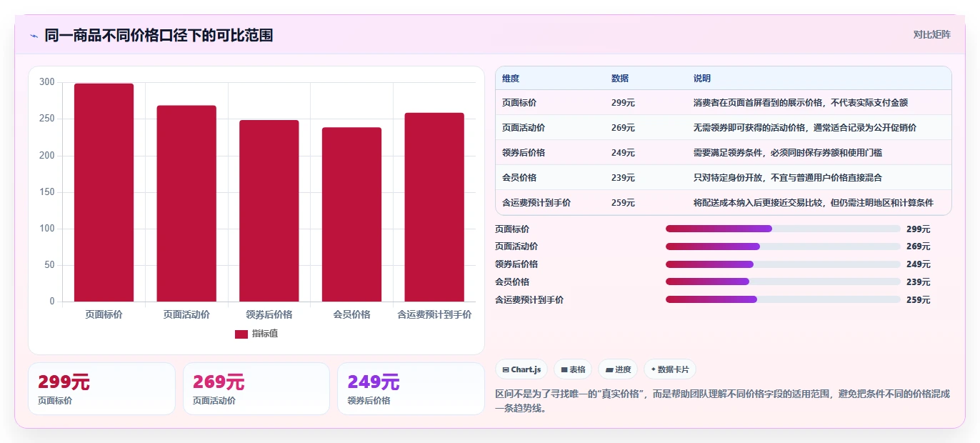Select the Chart.js tag chip

tap(521, 369)
